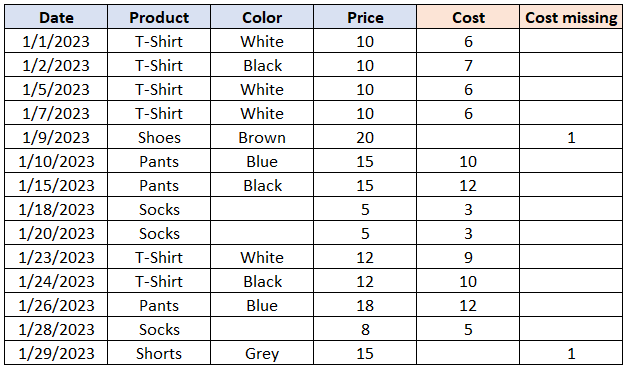
Task: Click the Color column header
Action: coord(262,17)
